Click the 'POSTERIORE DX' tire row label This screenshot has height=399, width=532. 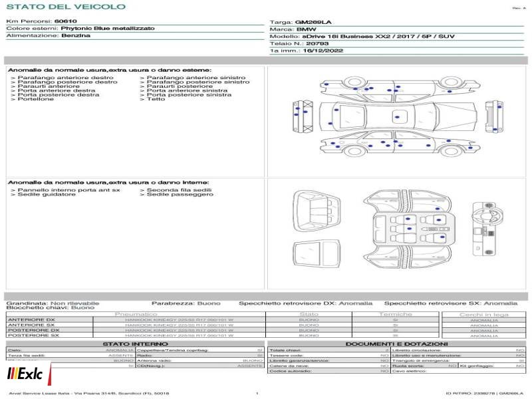[x=33, y=330]
